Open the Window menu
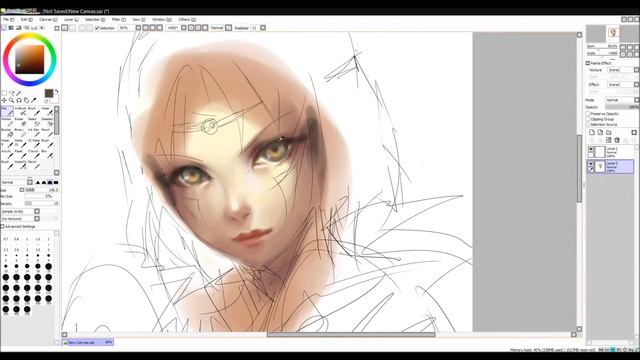Viewport: 640px width, 360px height. (162, 20)
